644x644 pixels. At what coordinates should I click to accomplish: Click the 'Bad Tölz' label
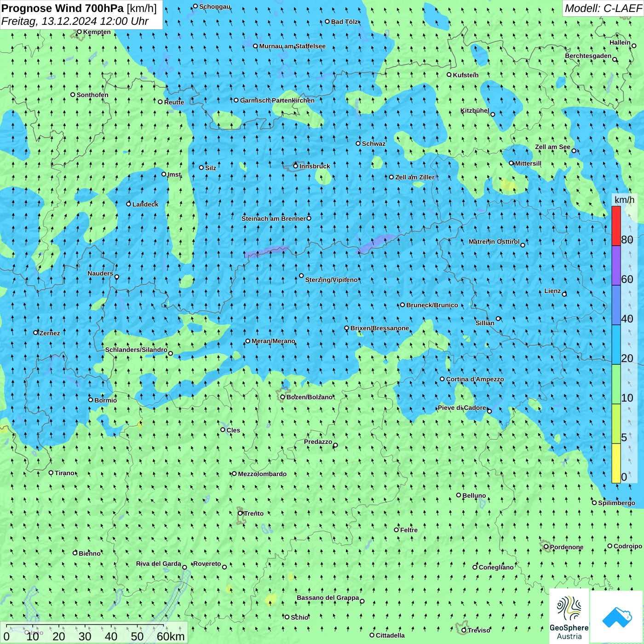coord(344,22)
